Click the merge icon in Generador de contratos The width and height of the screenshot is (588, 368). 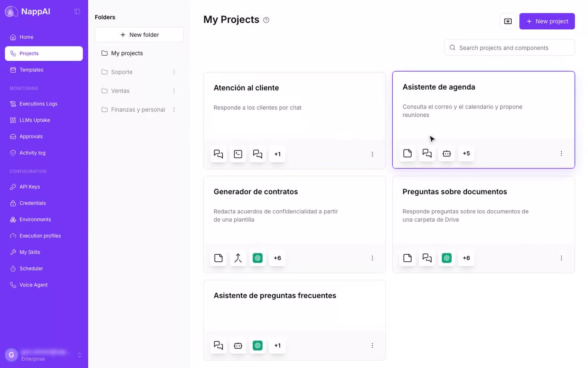pos(238,258)
